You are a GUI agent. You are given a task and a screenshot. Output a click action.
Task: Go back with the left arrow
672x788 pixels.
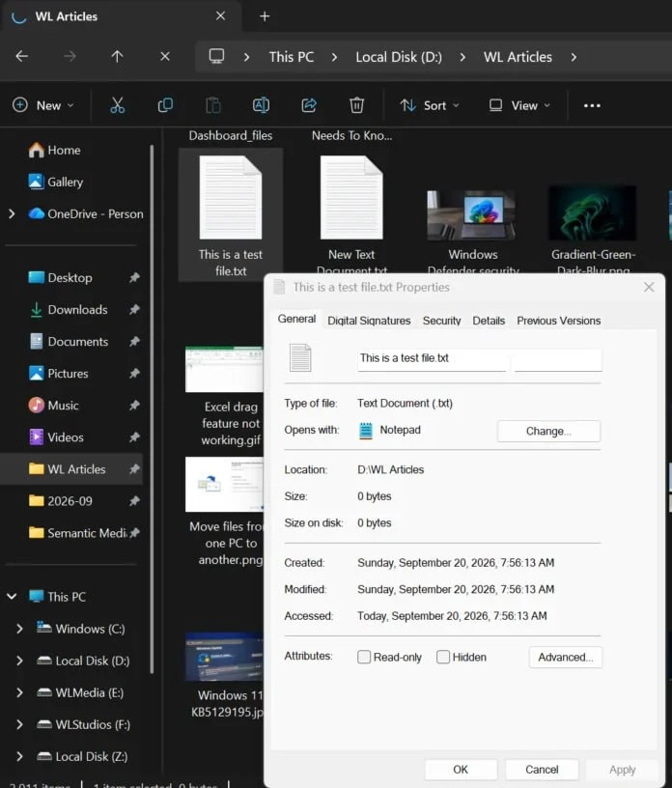pos(21,56)
